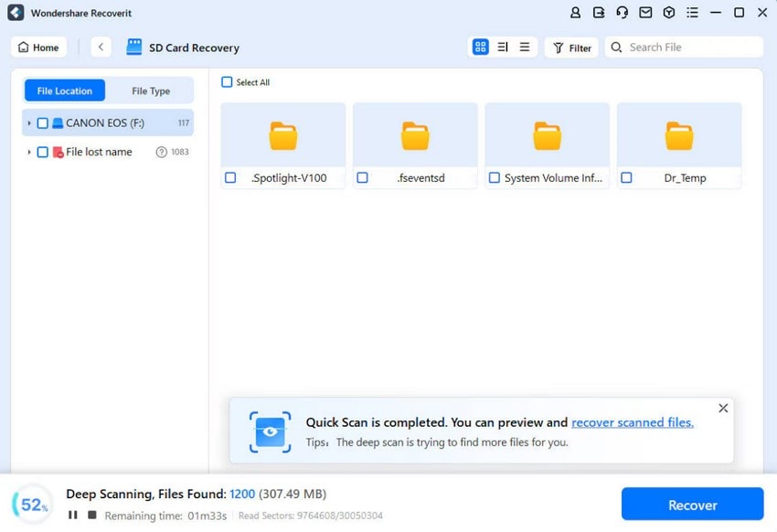
Task: Check the File lost name checkbox
Action: pyautogui.click(x=43, y=152)
